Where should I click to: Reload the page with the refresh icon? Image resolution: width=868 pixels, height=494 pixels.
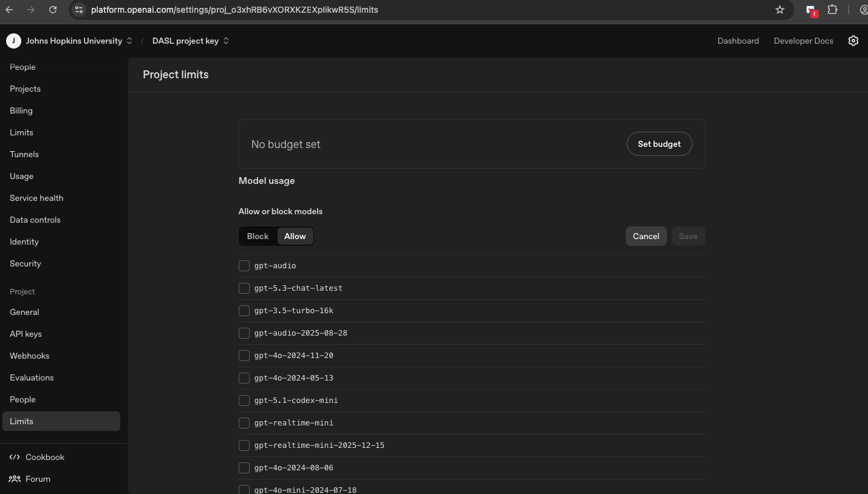tap(53, 10)
